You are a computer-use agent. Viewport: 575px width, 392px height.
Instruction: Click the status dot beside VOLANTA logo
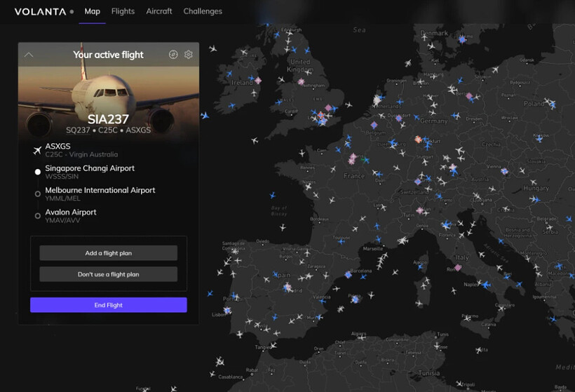[x=72, y=12]
